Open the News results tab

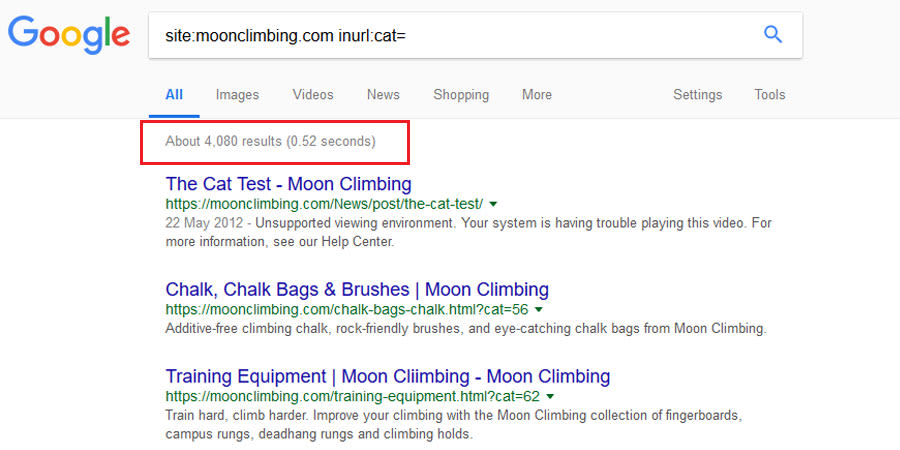click(383, 95)
